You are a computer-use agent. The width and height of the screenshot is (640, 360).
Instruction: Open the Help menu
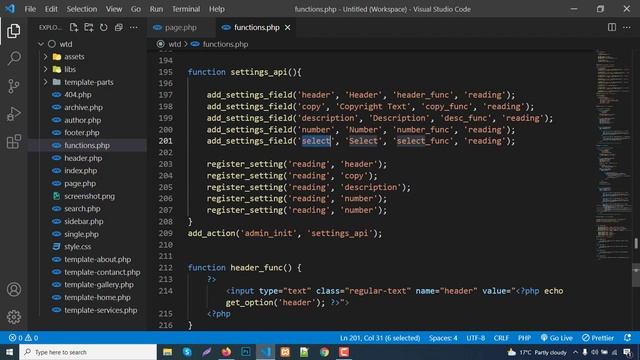tap(217, 9)
